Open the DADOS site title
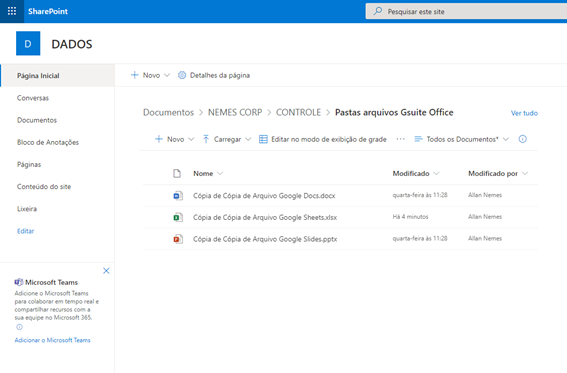Screen dimensions: 567x373 point(72,44)
